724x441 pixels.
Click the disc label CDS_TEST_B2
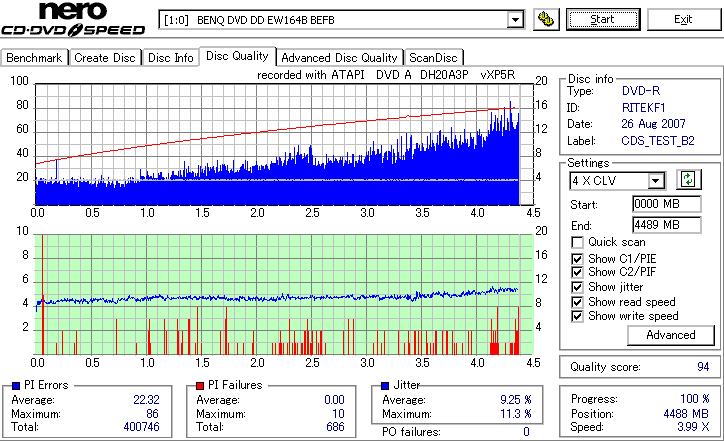click(658, 140)
